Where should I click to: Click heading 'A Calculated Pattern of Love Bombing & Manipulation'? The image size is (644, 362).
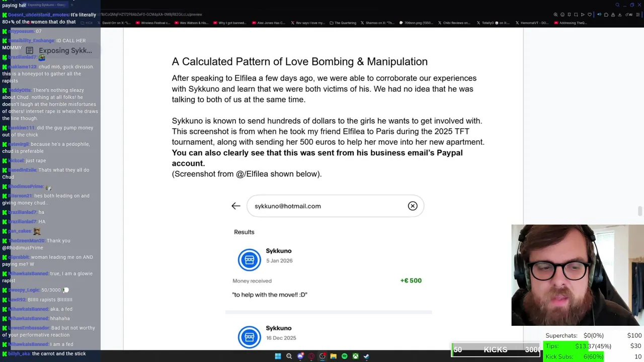(x=300, y=61)
